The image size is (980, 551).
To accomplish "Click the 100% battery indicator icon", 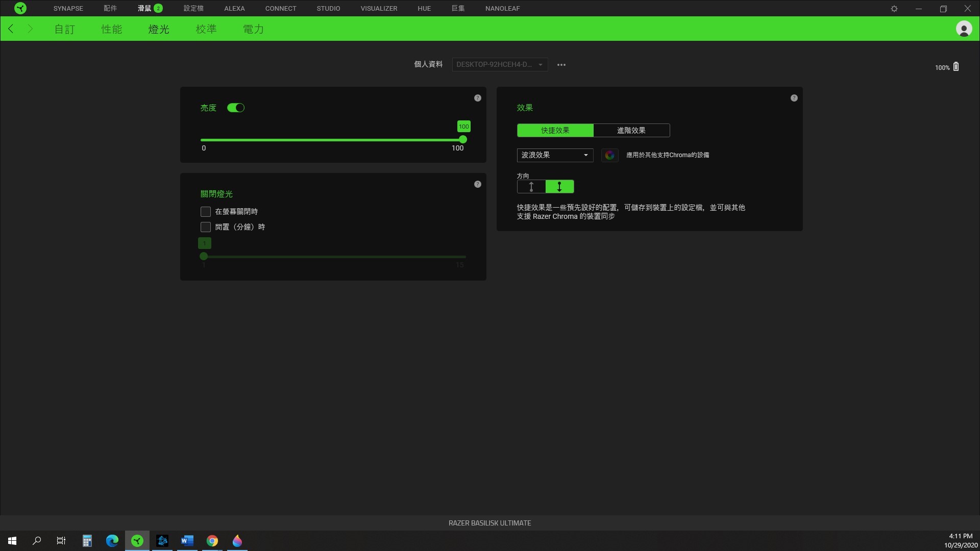I will point(956,67).
